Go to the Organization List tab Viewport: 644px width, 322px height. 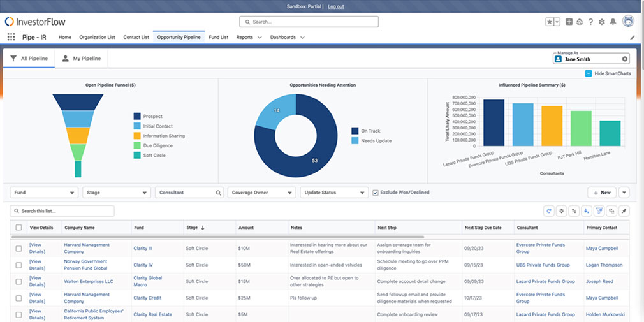tap(97, 37)
